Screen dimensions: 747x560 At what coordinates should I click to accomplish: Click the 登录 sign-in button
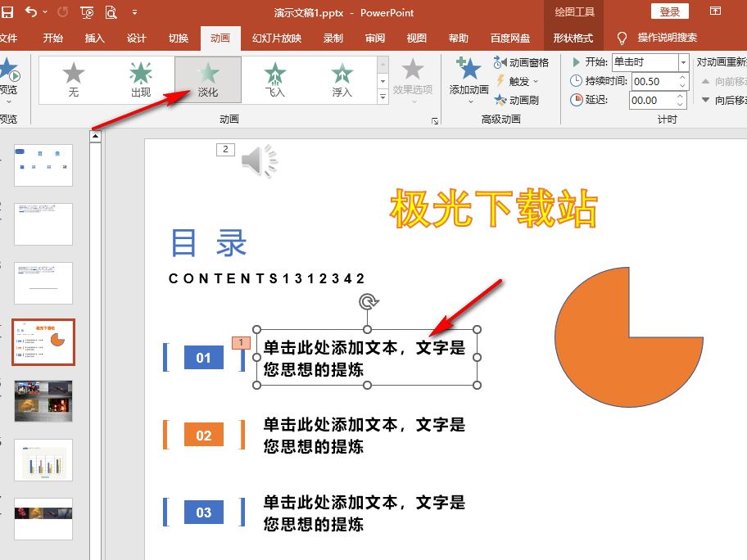tap(669, 11)
